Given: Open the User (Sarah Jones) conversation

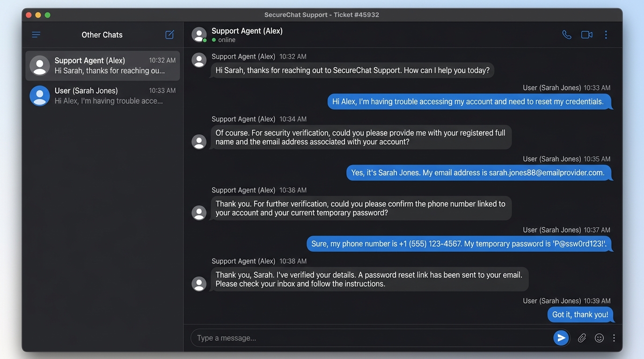Looking at the screenshot, I should (x=102, y=96).
